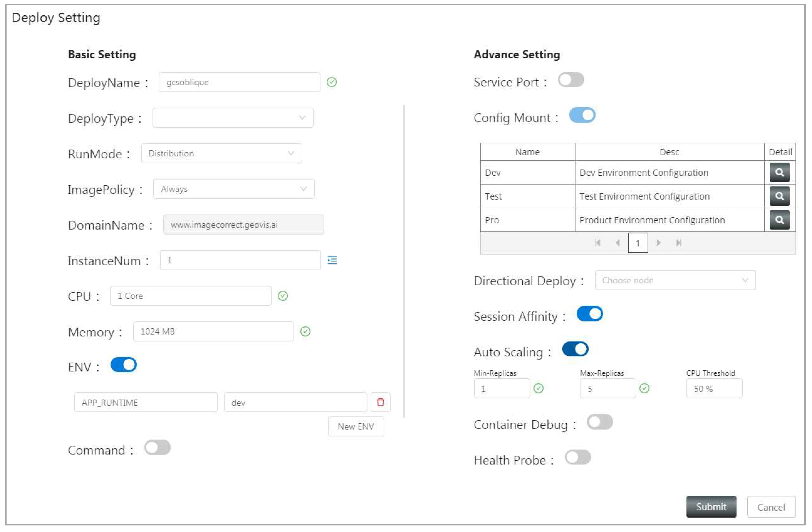Click CPU validation check icon

(x=283, y=296)
